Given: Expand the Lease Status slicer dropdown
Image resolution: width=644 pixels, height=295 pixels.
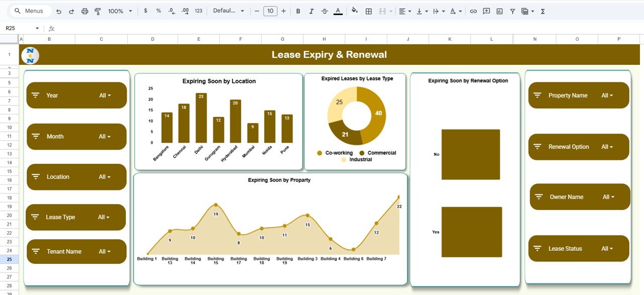Looking at the screenshot, I should click(x=607, y=249).
